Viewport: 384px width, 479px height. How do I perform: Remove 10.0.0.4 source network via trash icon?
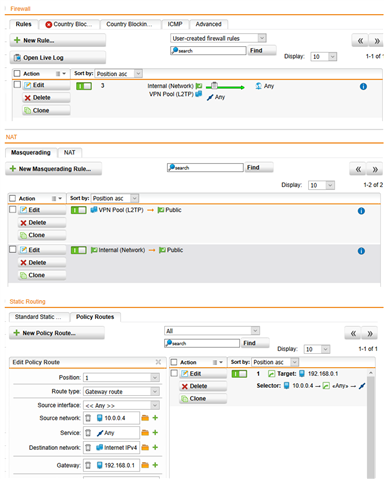pyautogui.click(x=88, y=418)
